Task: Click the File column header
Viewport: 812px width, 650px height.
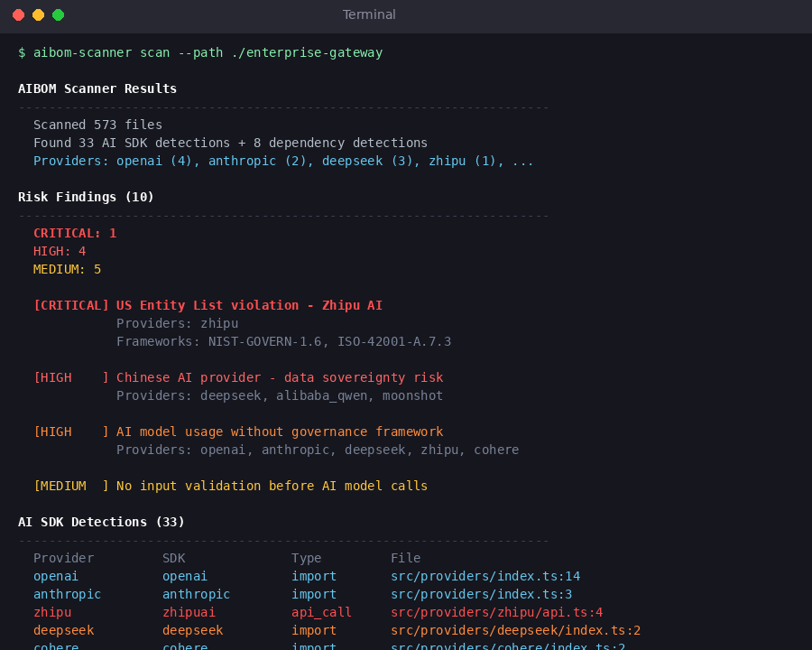Action: (405, 558)
